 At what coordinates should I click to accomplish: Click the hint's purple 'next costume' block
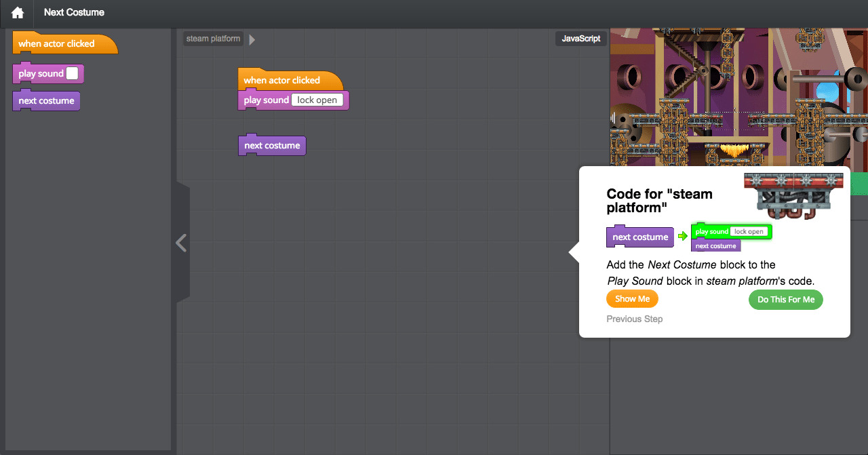(639, 237)
